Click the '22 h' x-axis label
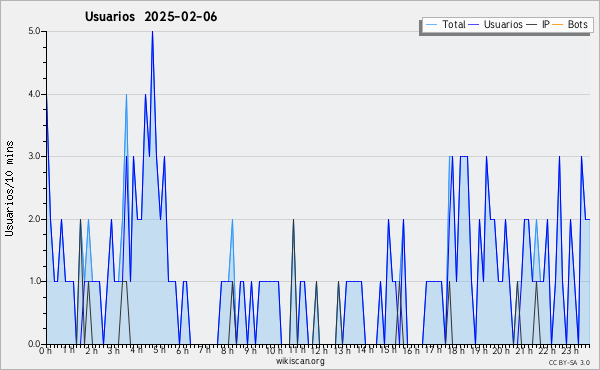The width and height of the screenshot is (600, 370). click(x=546, y=351)
